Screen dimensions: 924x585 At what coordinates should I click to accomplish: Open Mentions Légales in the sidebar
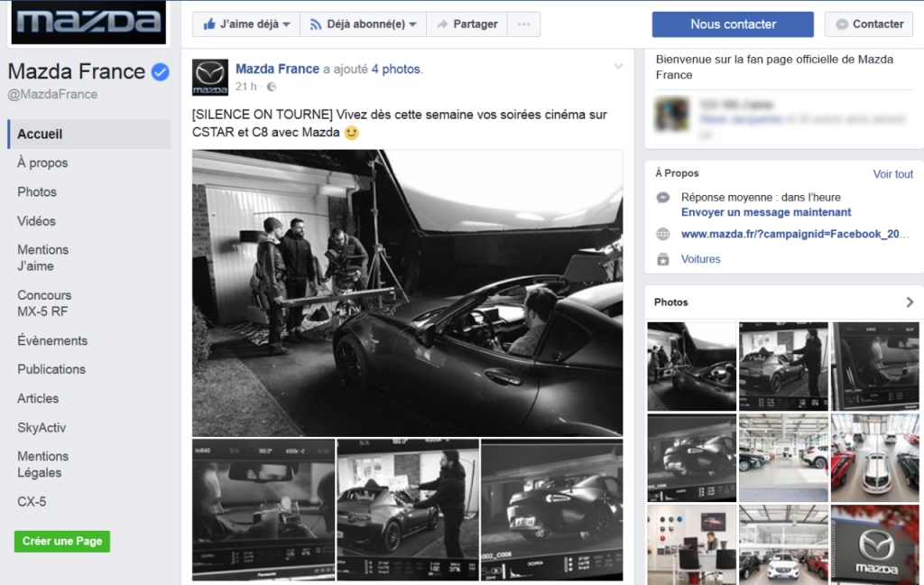click(43, 464)
